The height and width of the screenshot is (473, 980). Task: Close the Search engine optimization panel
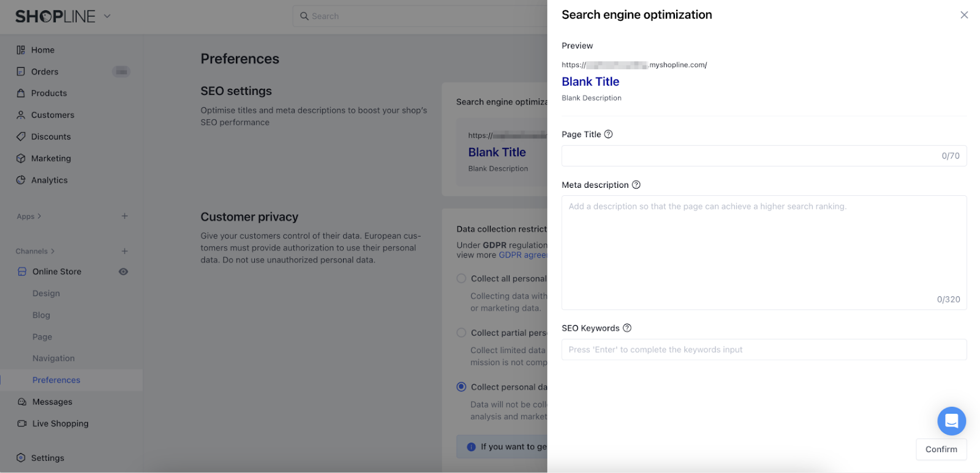964,15
